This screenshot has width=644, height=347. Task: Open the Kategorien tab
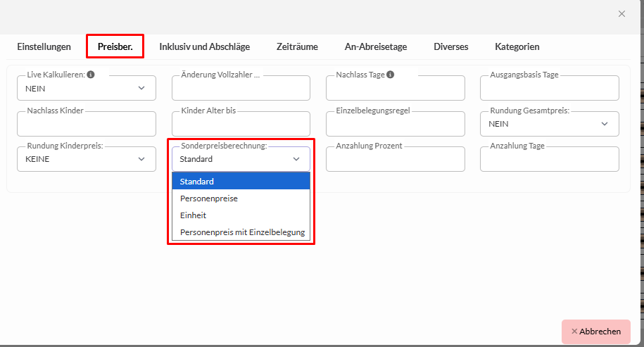point(517,47)
